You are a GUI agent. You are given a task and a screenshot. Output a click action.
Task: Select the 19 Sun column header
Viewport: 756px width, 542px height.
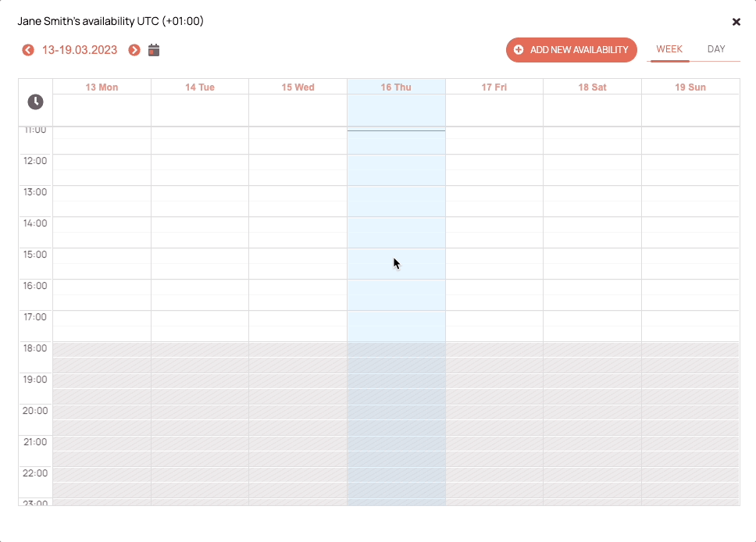click(690, 87)
